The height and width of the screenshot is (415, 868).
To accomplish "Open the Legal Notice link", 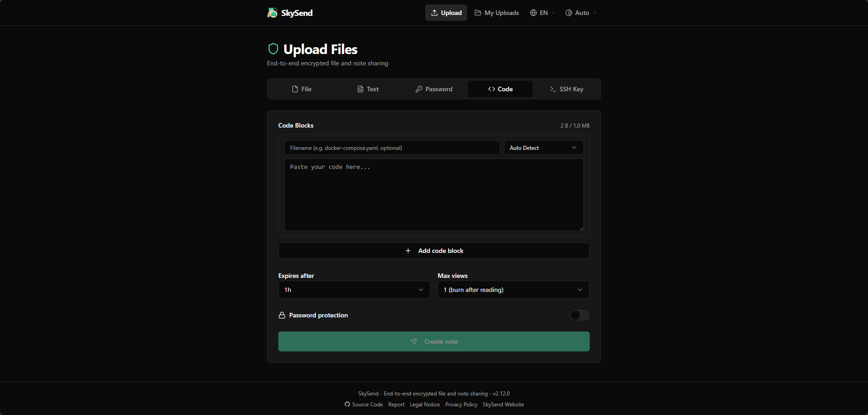I will (x=425, y=404).
